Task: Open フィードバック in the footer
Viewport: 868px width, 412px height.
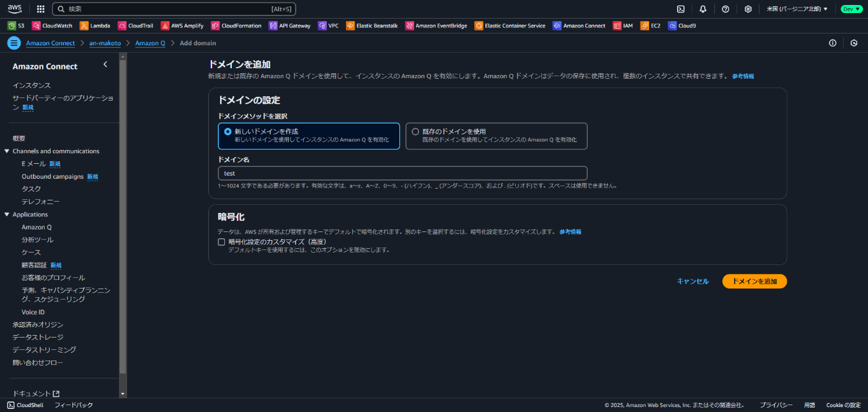Action: pyautogui.click(x=74, y=405)
